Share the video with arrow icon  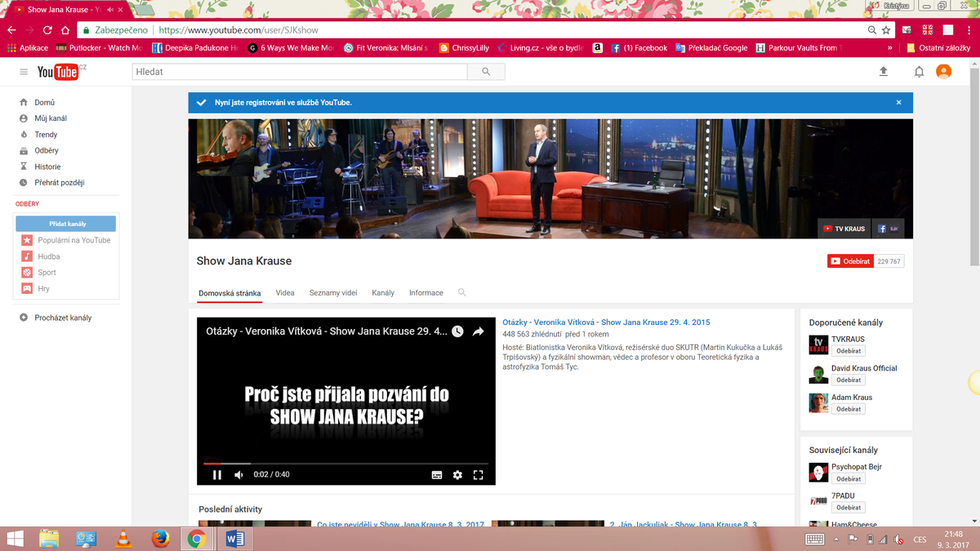click(x=479, y=331)
